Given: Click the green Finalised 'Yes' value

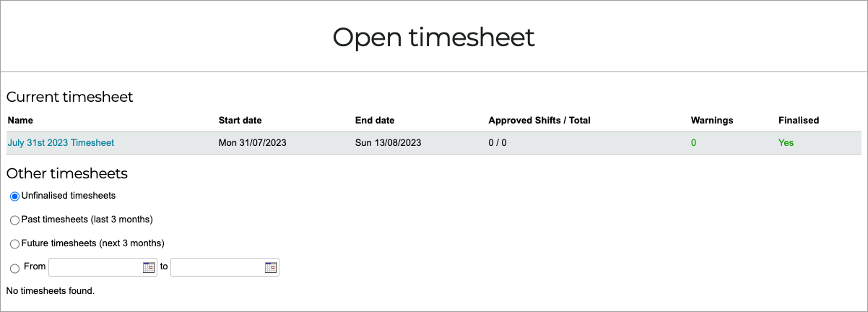Looking at the screenshot, I should [786, 143].
